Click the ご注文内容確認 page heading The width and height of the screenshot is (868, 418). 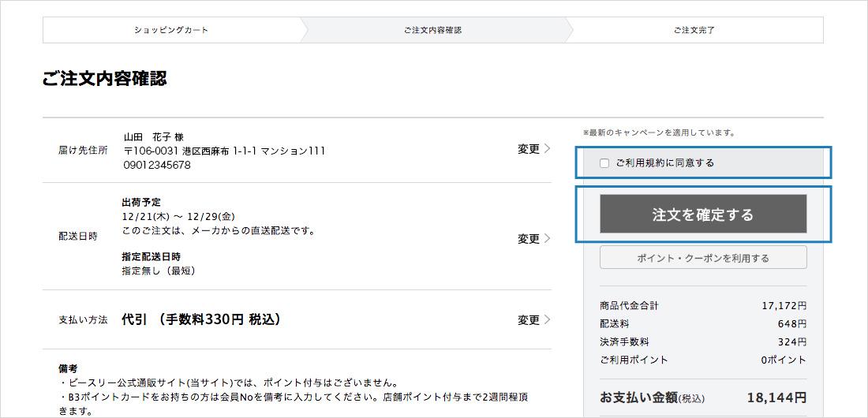point(105,79)
